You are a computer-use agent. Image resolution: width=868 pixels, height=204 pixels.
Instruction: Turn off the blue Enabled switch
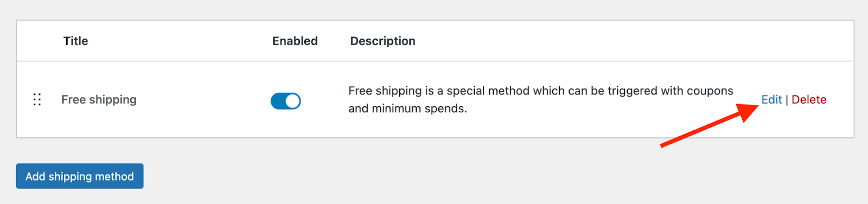286,101
